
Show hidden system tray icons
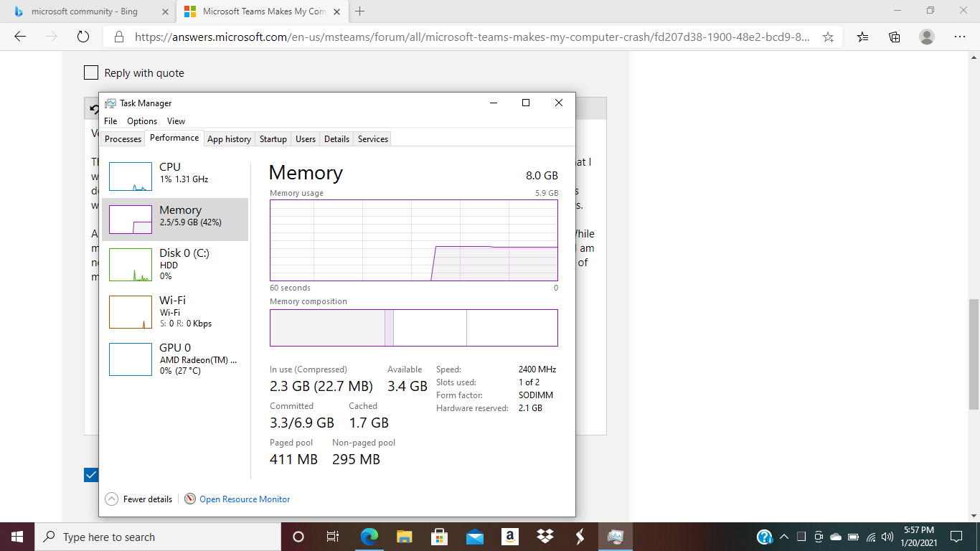click(x=784, y=537)
